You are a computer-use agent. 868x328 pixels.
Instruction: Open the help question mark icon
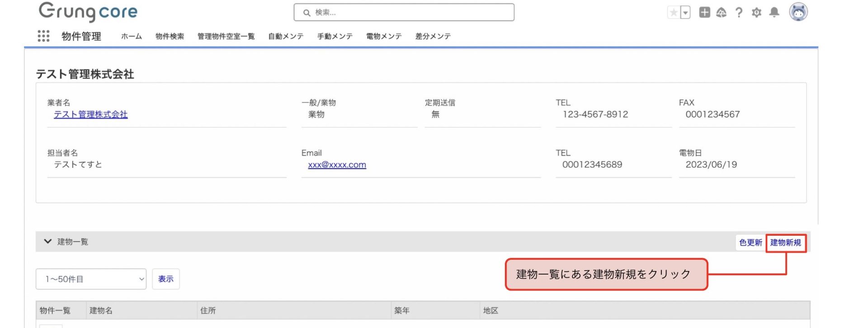pos(739,13)
